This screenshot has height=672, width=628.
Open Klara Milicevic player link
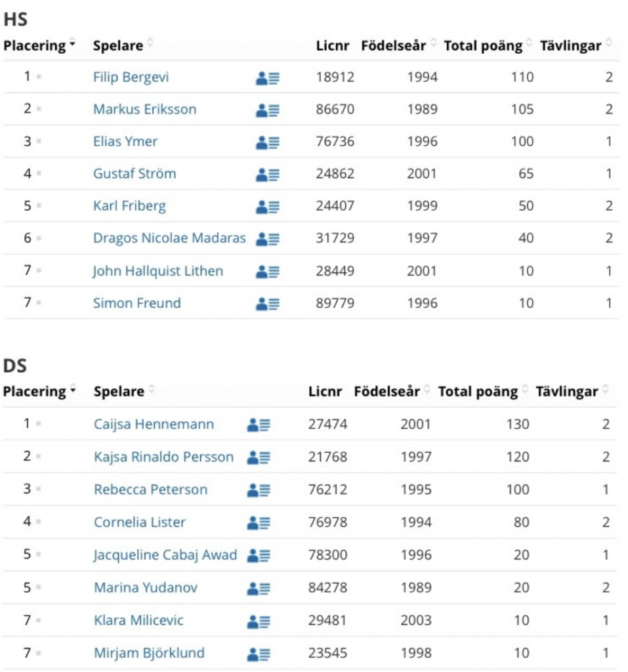click(138, 621)
